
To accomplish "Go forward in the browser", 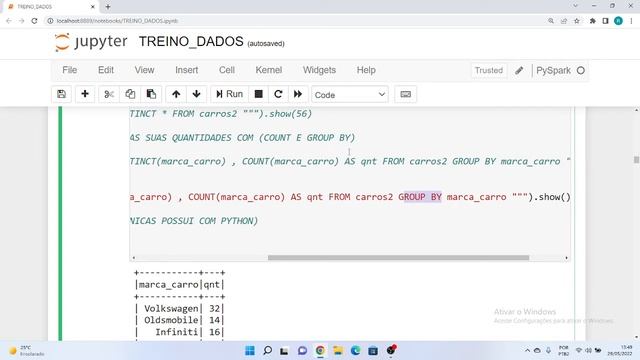I will tap(22, 21).
